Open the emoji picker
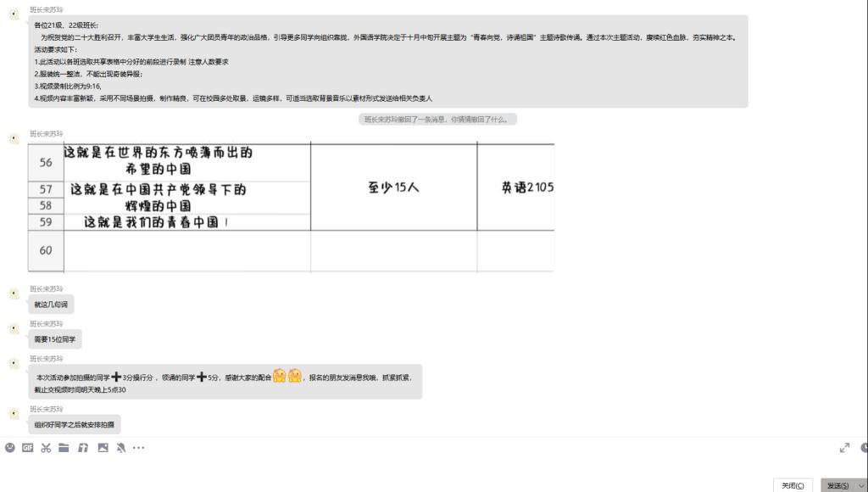 (10, 448)
